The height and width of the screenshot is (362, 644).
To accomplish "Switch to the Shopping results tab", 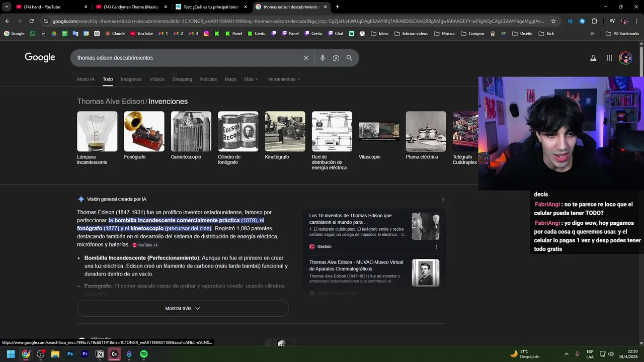I will pyautogui.click(x=182, y=79).
